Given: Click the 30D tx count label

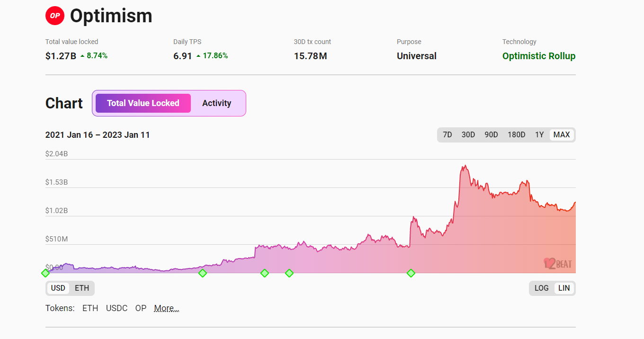Looking at the screenshot, I should 313,42.
